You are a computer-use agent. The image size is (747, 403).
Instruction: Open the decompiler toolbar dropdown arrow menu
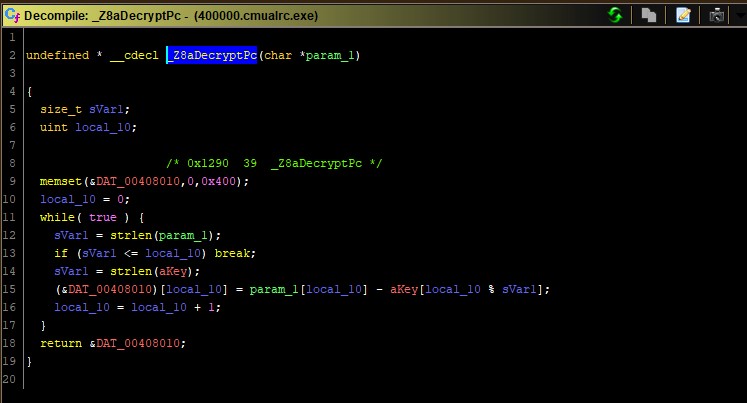coord(739,15)
